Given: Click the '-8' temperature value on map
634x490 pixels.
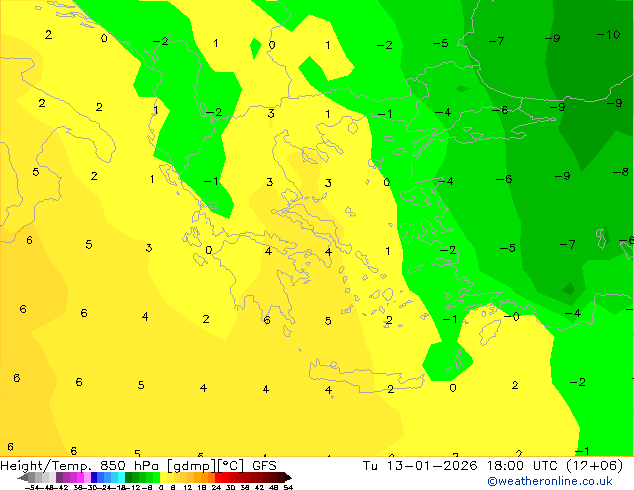Looking at the screenshot, I should click(x=620, y=172).
